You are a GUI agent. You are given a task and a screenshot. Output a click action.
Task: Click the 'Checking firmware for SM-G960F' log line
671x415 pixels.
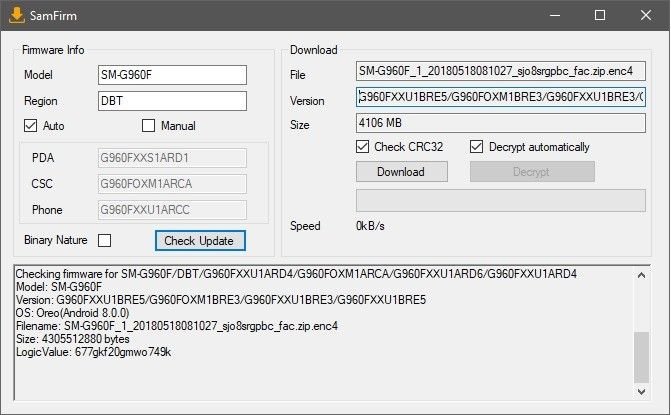296,274
